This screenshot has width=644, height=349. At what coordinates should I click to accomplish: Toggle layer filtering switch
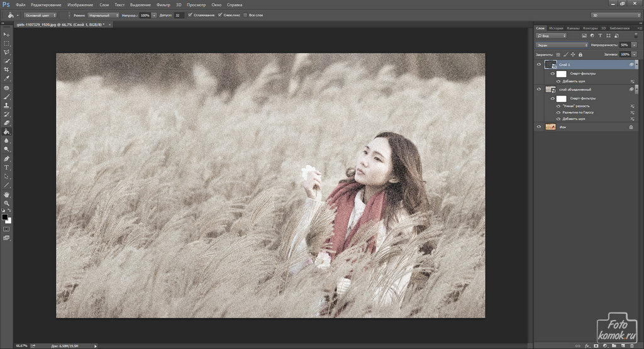point(636,36)
